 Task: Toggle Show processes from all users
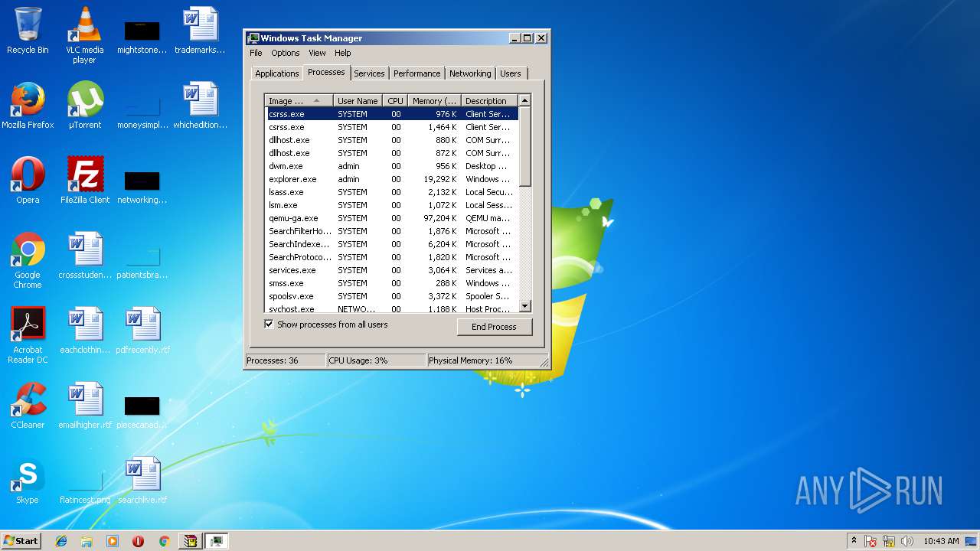click(x=269, y=324)
